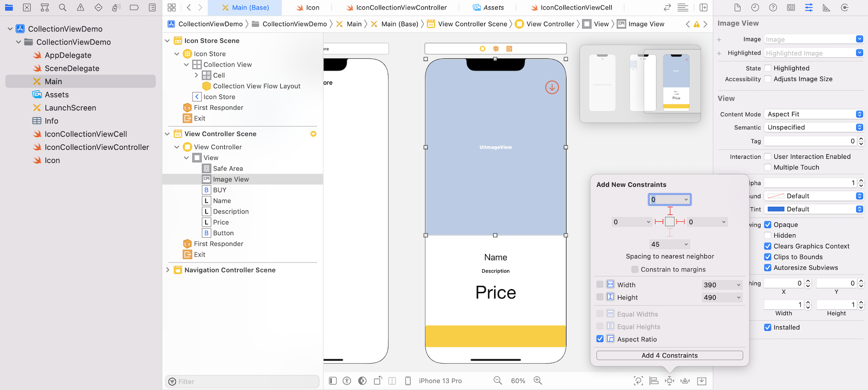Viewport: 868px width, 390px height.
Task: Zoom out on the storyboard canvas
Action: (498, 381)
